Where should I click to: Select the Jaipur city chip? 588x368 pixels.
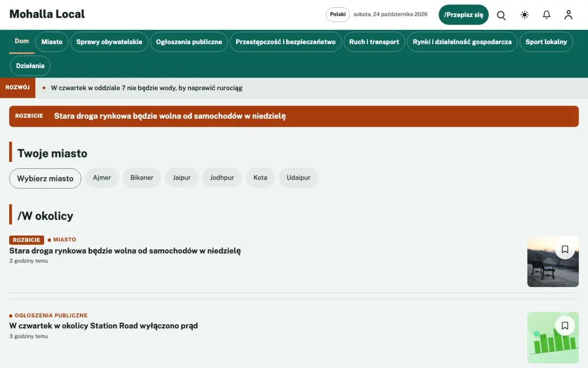click(182, 178)
